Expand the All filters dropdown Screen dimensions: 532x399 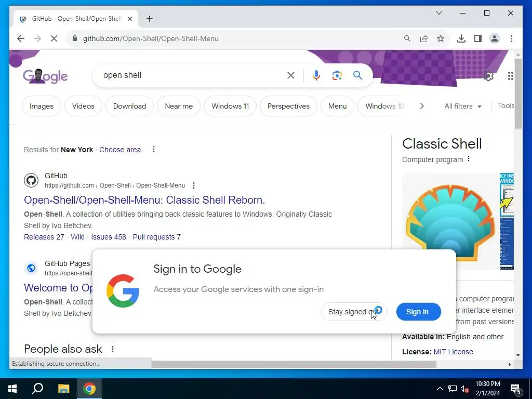point(463,106)
